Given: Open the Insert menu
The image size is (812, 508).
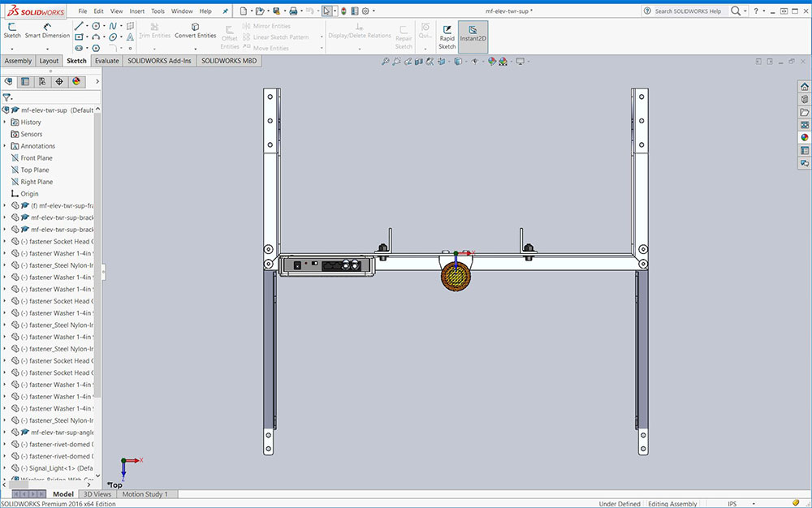Looking at the screenshot, I should [x=137, y=11].
